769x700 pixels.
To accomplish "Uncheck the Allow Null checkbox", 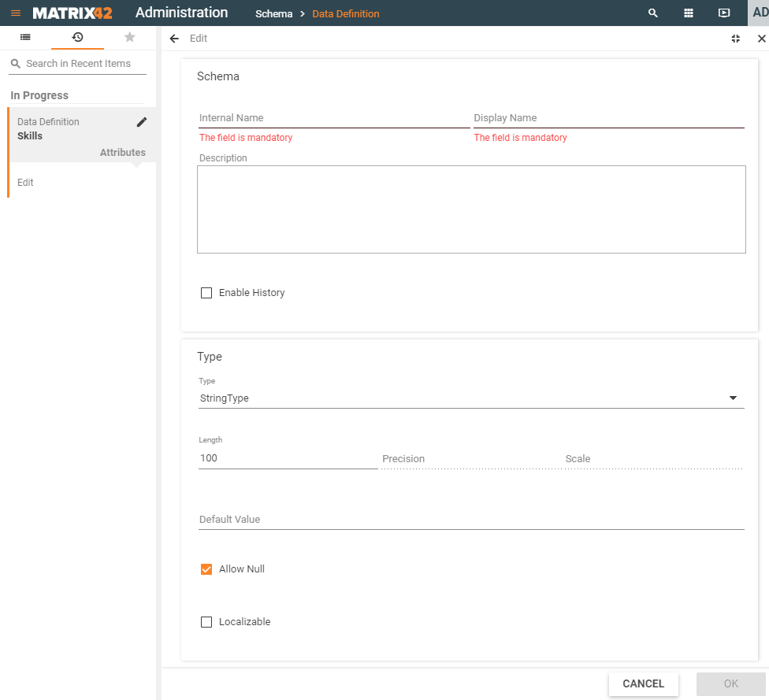I will 206,569.
